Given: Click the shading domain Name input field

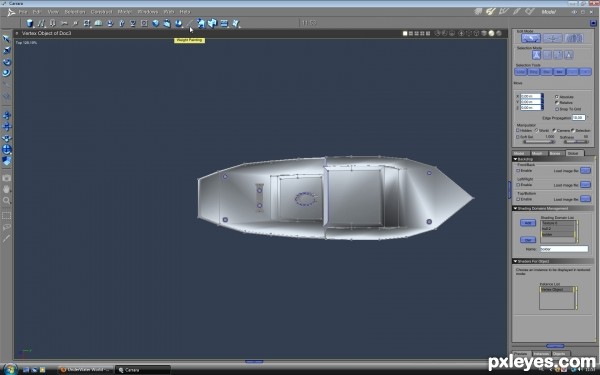Looking at the screenshot, I should tap(564, 249).
